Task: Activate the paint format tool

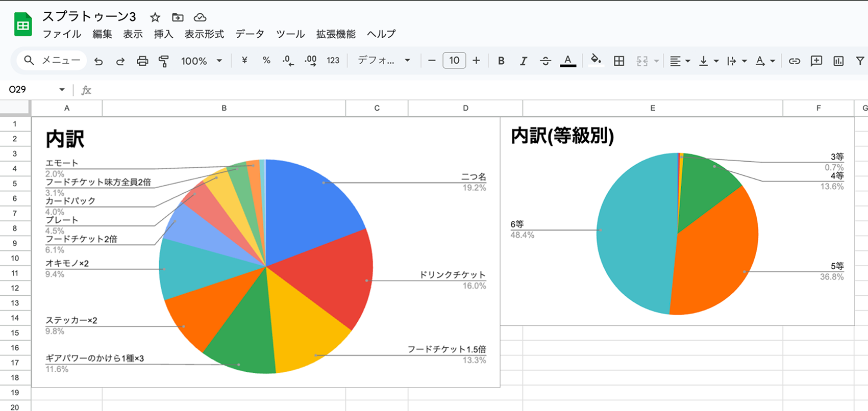Action: click(164, 61)
